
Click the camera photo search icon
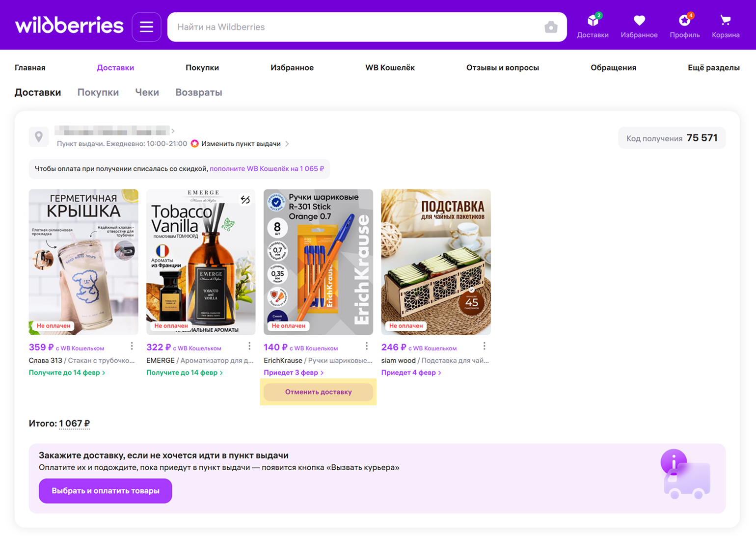point(551,27)
